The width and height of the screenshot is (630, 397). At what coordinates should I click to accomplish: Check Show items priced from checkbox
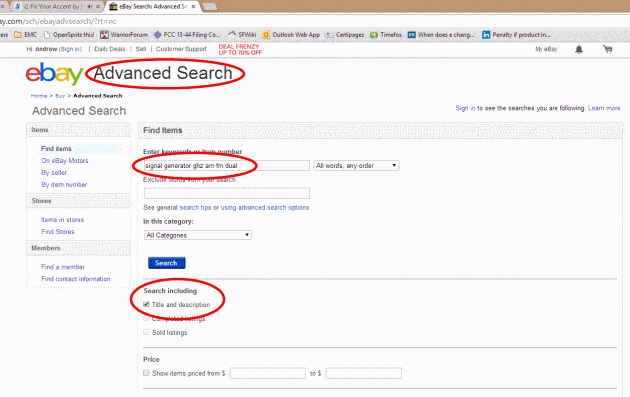tap(146, 373)
